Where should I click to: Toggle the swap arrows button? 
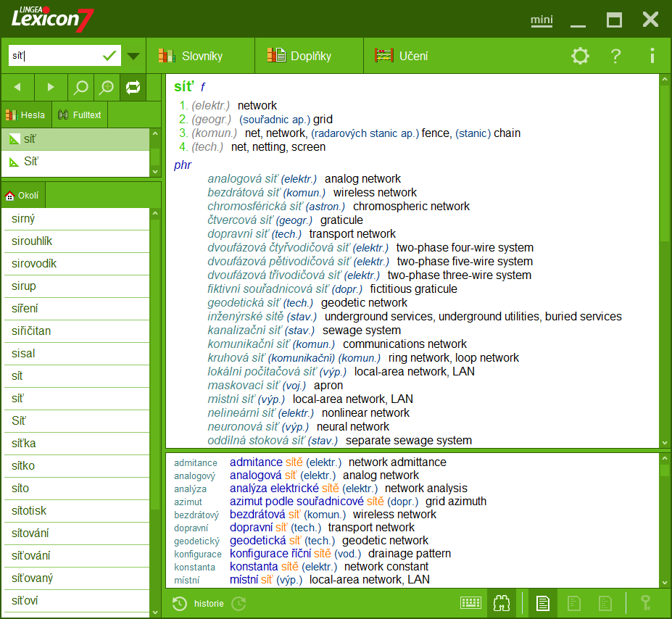(x=133, y=88)
